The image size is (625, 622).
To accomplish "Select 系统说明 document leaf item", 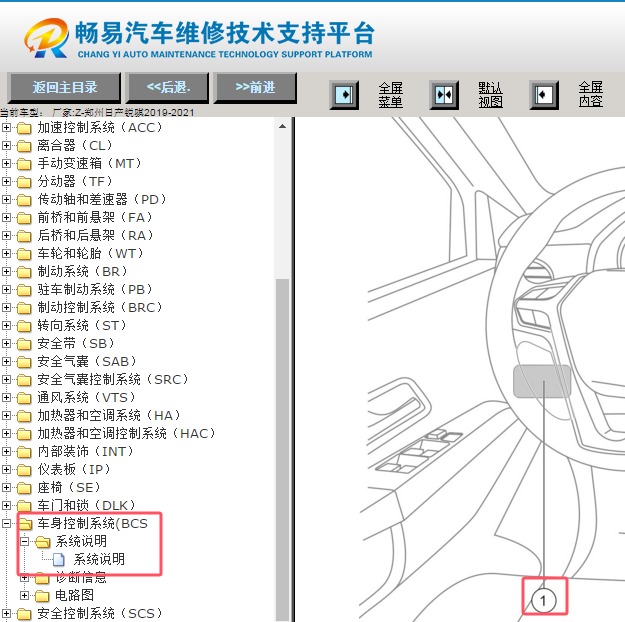I will pyautogui.click(x=99, y=559).
